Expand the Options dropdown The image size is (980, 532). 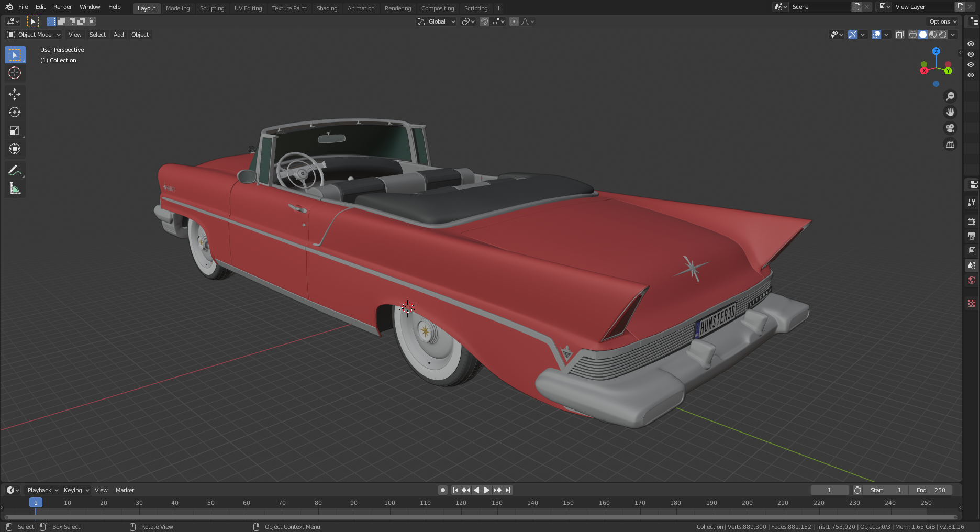pos(943,21)
